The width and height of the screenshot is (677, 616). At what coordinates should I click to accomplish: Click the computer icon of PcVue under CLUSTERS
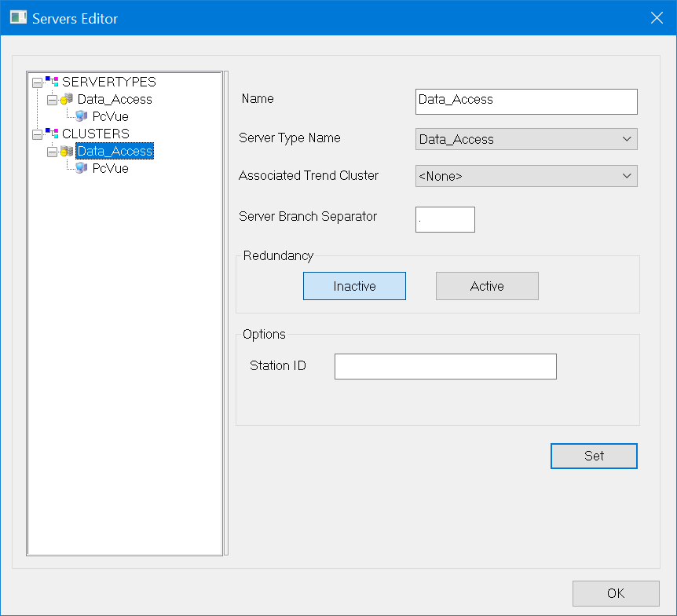[82, 168]
